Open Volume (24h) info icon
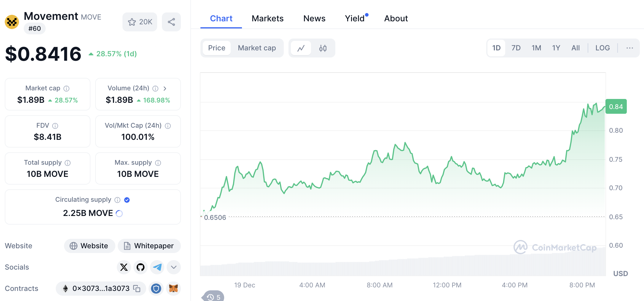644x301 pixels. pyautogui.click(x=155, y=89)
